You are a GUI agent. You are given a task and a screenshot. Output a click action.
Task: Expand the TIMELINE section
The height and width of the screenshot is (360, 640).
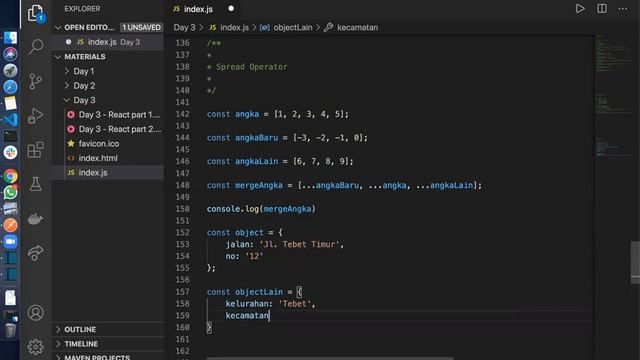pyautogui.click(x=81, y=344)
